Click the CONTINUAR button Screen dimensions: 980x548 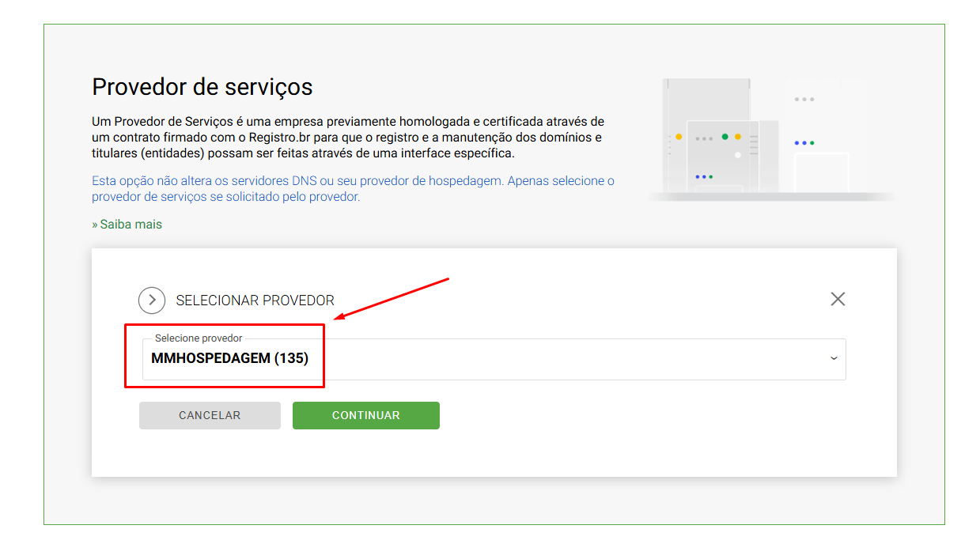point(366,415)
